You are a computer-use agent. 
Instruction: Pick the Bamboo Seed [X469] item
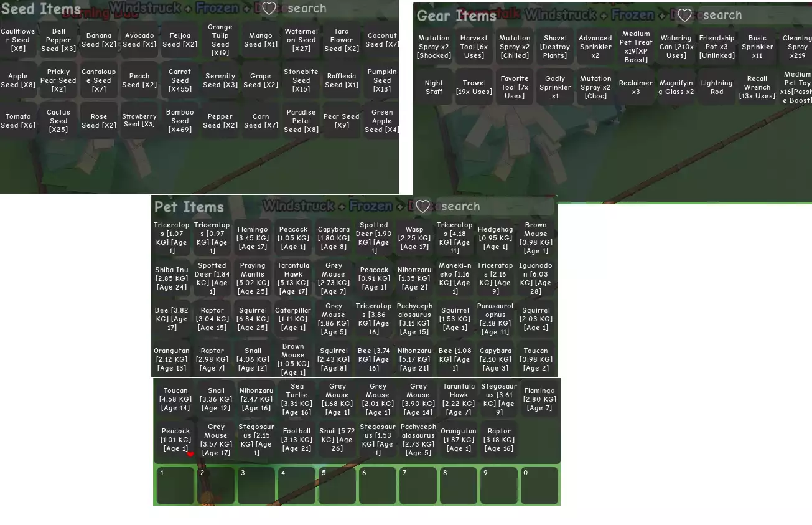[x=180, y=121]
